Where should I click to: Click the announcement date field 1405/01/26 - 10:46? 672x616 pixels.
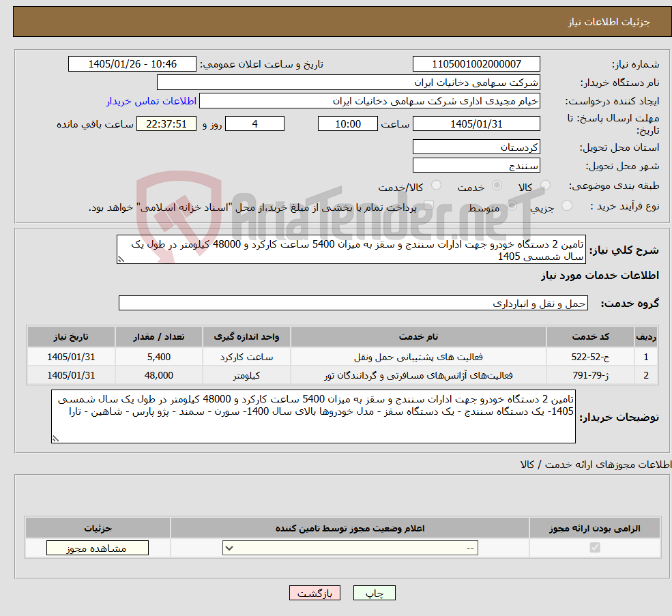132,64
